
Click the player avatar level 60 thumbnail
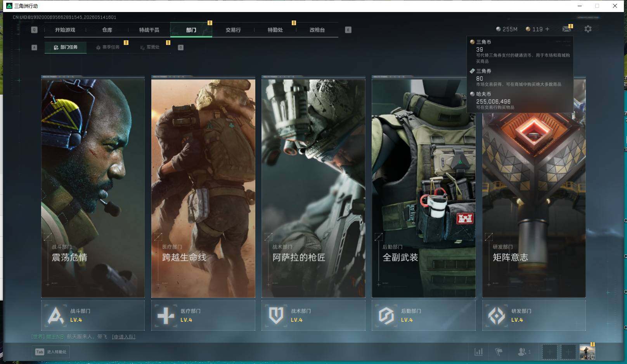[587, 352]
